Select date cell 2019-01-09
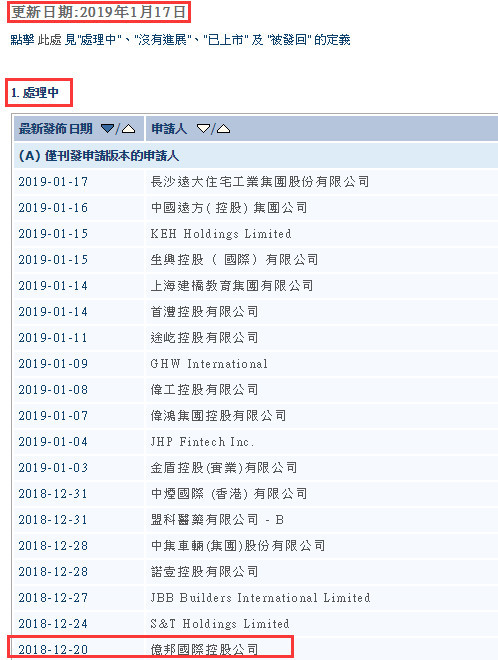Screen dimensions: 498x660 point(53,364)
